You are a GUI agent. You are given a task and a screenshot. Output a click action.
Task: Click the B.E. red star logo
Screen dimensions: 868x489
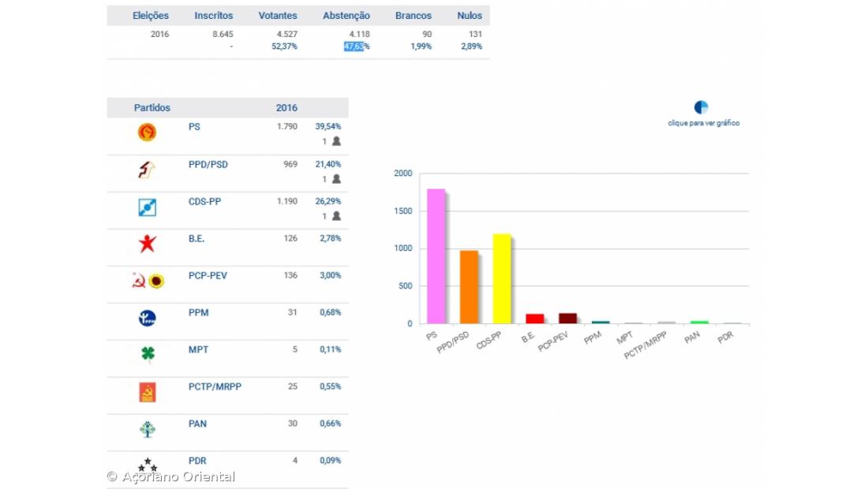tap(147, 244)
